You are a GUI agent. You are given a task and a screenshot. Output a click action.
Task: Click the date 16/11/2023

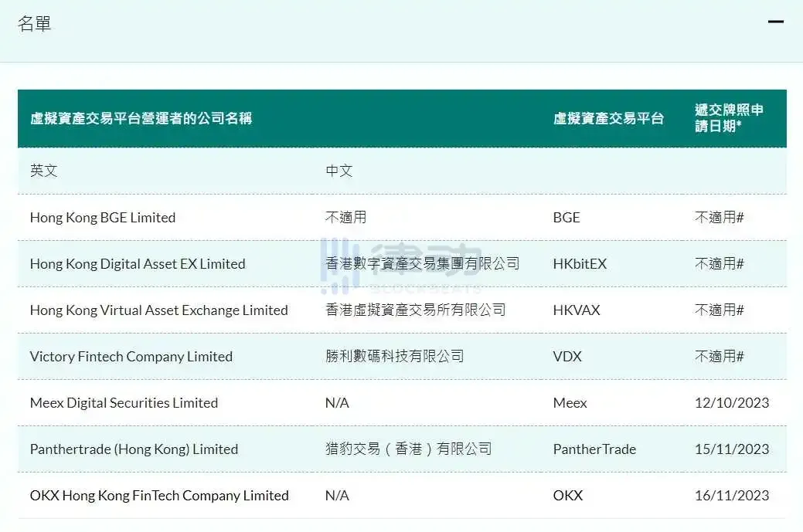(x=732, y=496)
